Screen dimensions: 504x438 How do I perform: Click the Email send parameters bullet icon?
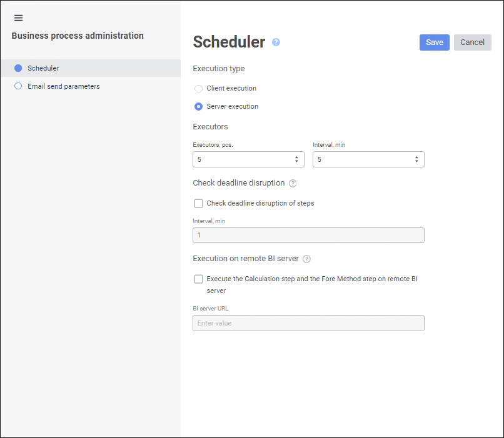(x=18, y=86)
